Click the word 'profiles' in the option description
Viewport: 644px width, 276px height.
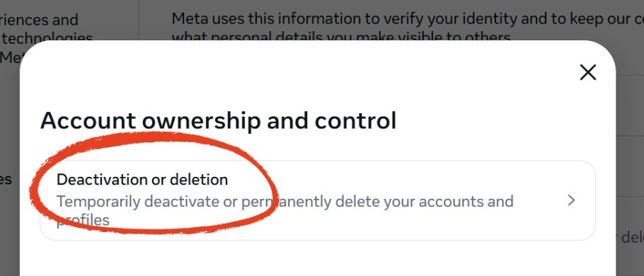click(83, 220)
